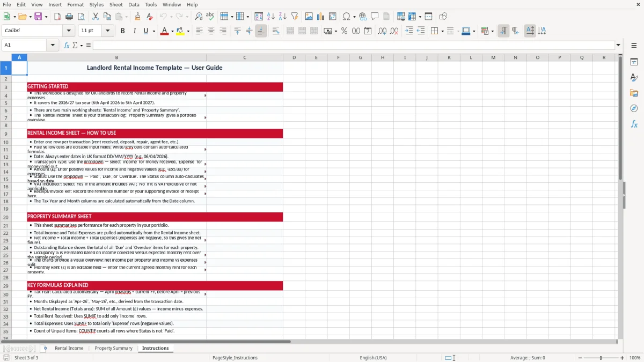This screenshot has height=362, width=644.
Task: Insert special character Omega icon
Action: coord(346,17)
